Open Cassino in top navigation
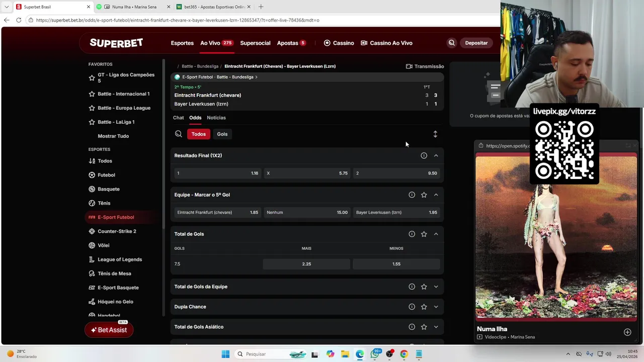This screenshot has width=644, height=362. [339, 43]
